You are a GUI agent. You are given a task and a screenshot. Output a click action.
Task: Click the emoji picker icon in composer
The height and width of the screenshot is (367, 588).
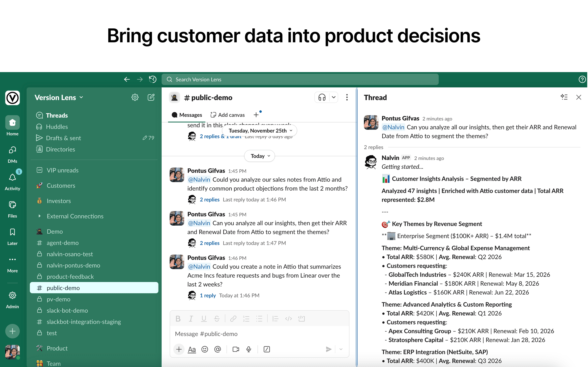(x=205, y=349)
